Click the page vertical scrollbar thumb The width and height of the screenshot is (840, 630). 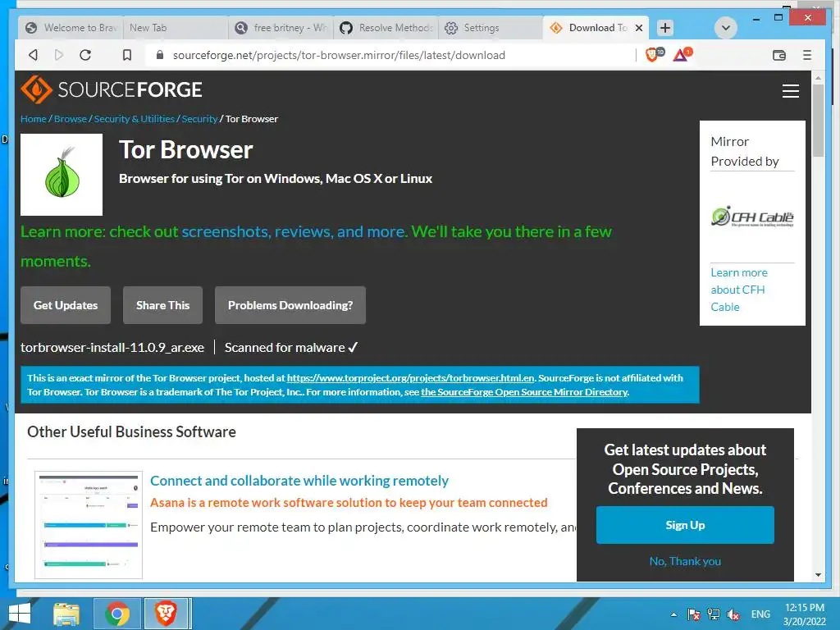818,121
